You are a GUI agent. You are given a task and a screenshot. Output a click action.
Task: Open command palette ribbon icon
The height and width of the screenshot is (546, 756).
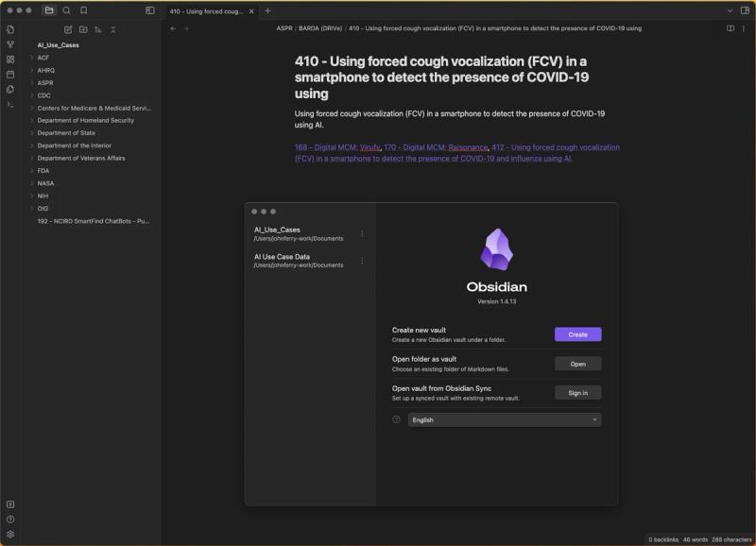coord(10,104)
